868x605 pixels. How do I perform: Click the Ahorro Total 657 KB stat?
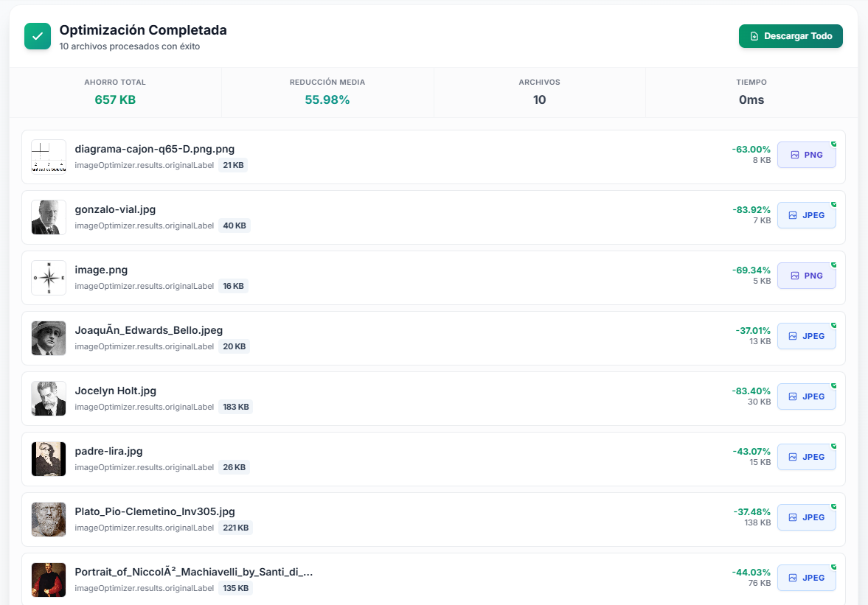[x=115, y=99]
